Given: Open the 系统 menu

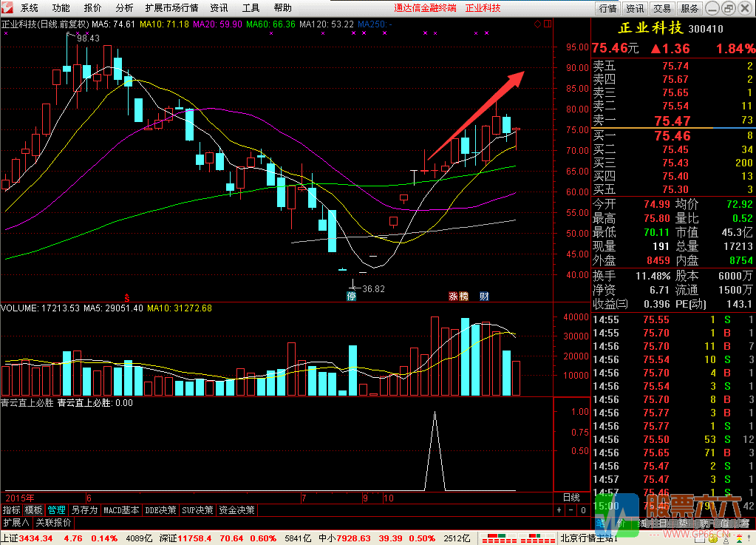Looking at the screenshot, I should pyautogui.click(x=29, y=7).
